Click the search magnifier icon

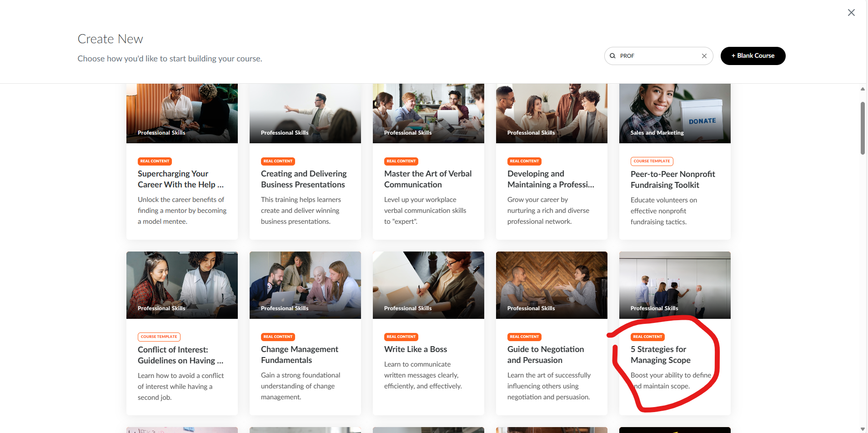613,55
